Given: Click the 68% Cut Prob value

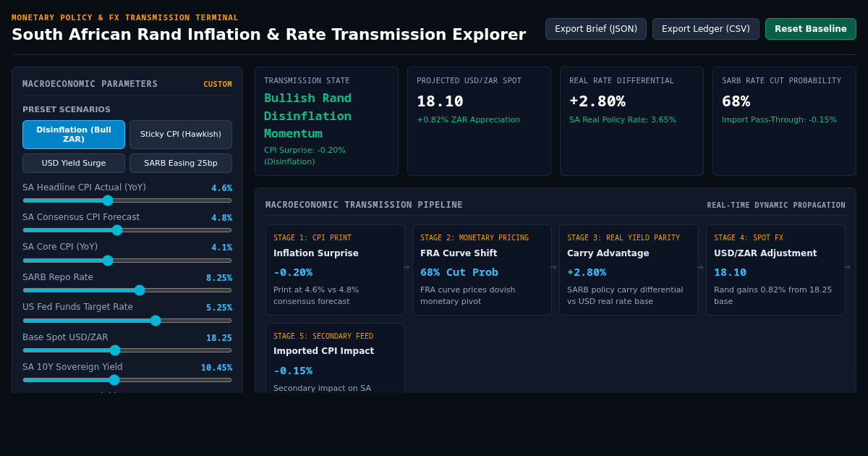Looking at the screenshot, I should (x=459, y=272).
